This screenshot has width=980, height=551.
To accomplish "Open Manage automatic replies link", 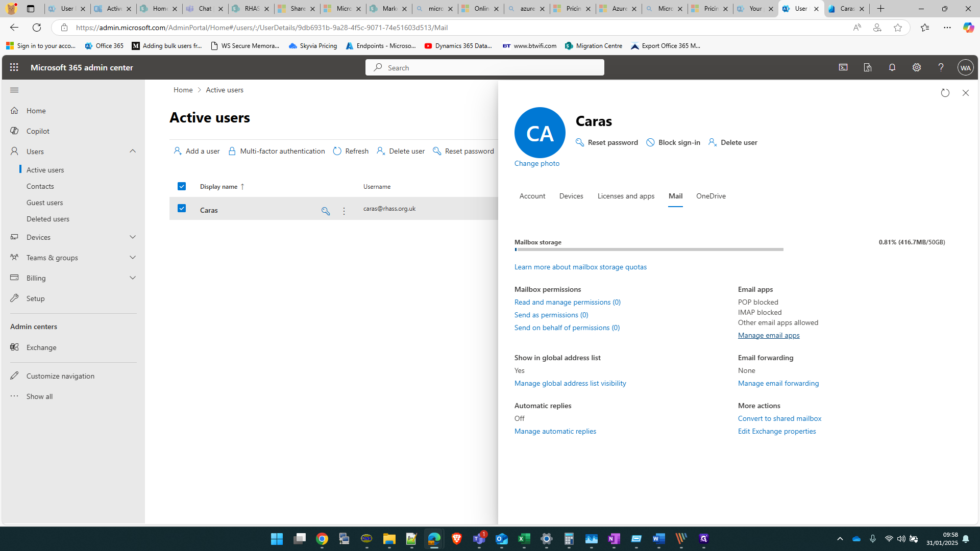I will [555, 431].
